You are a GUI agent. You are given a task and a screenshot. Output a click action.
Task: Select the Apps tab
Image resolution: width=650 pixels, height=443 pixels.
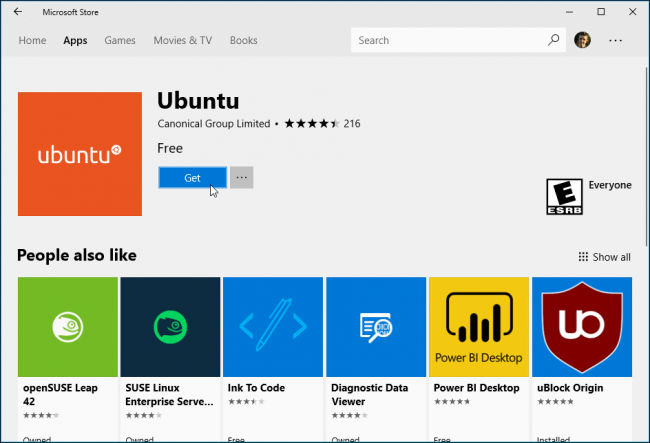[75, 41]
